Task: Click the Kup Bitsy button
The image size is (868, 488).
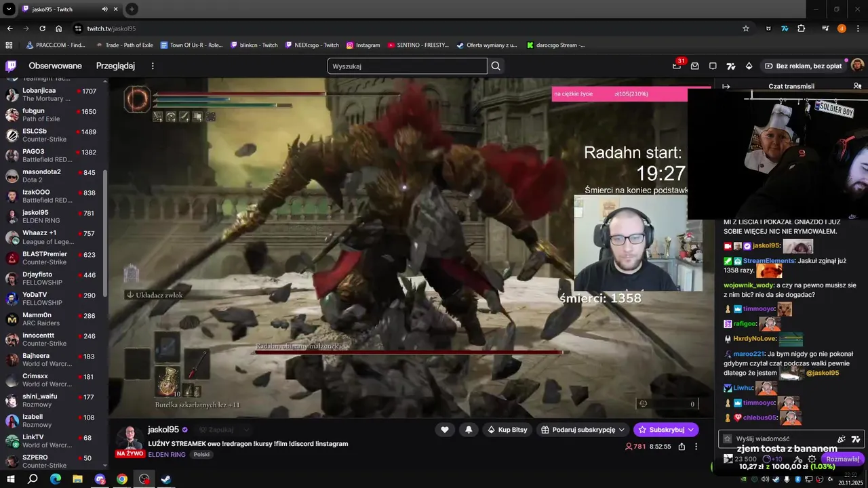Action: (507, 430)
